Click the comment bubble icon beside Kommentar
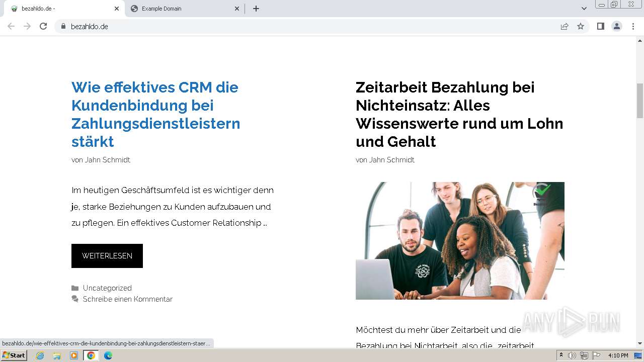 75,299
